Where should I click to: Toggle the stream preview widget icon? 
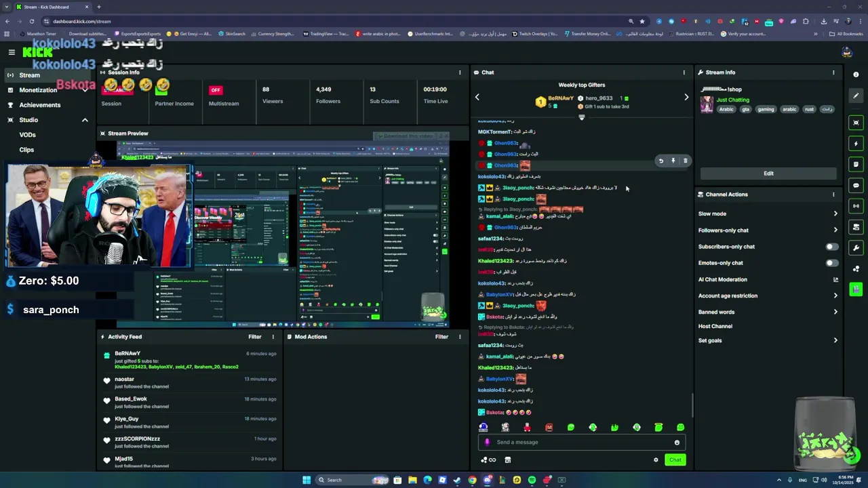[856, 123]
